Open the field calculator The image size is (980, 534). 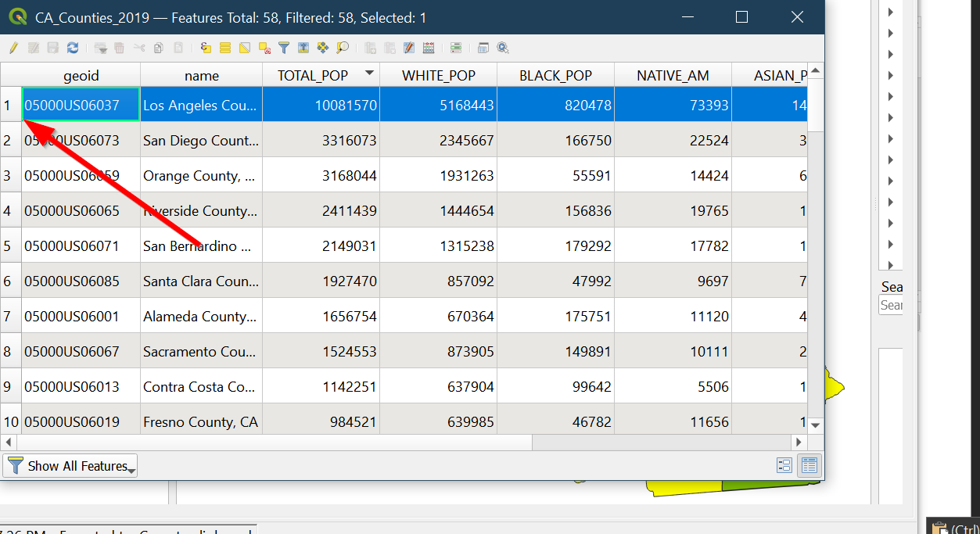pyautogui.click(x=428, y=48)
